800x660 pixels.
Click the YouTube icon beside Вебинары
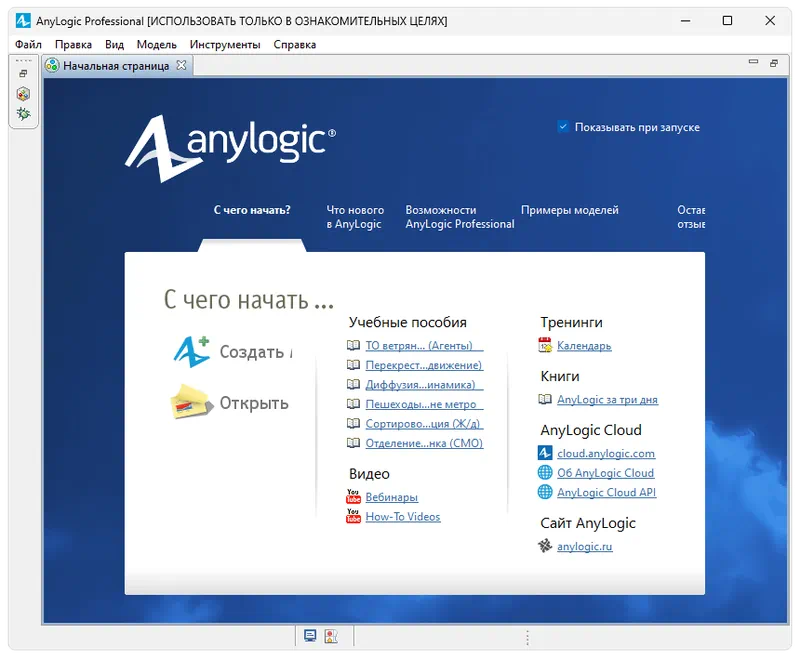click(x=353, y=496)
